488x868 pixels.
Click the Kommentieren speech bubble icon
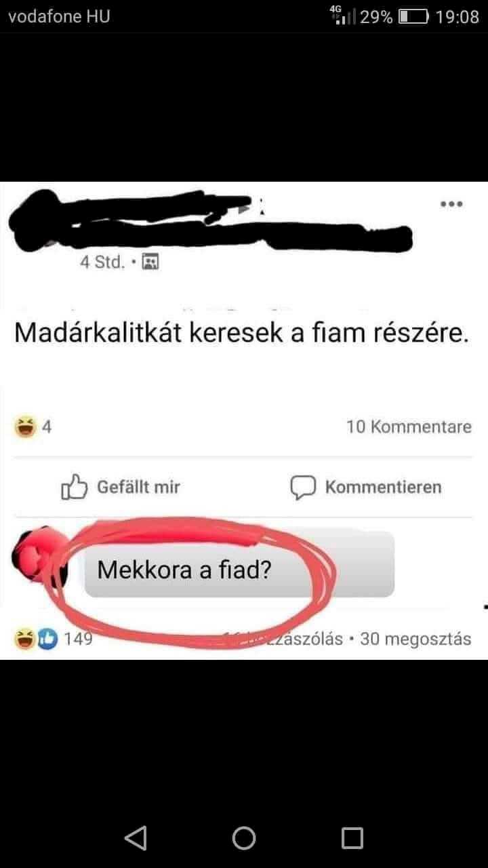[304, 488]
